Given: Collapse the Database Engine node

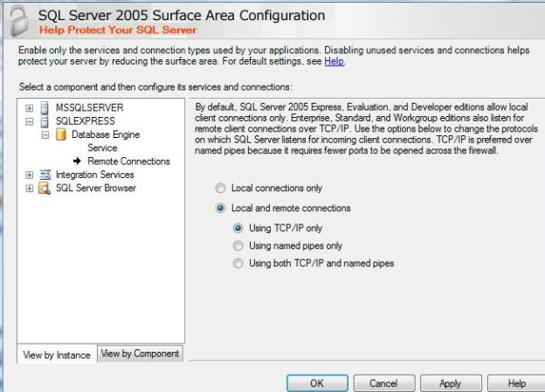Looking at the screenshot, I should click(45, 134).
